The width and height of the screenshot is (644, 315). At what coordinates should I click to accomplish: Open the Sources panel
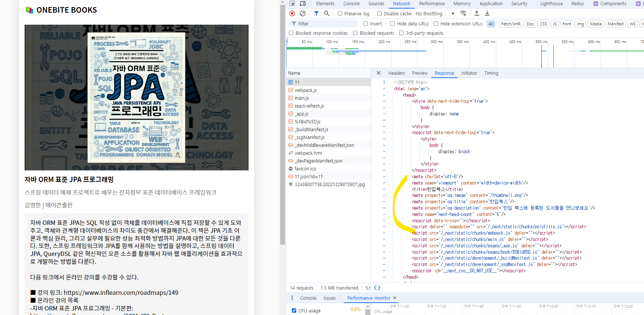(376, 4)
